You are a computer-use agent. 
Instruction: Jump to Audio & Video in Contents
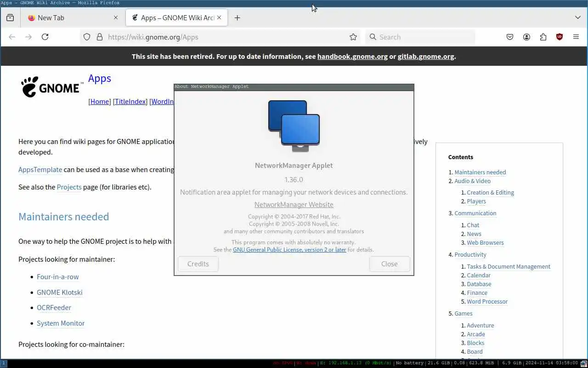[472, 181]
